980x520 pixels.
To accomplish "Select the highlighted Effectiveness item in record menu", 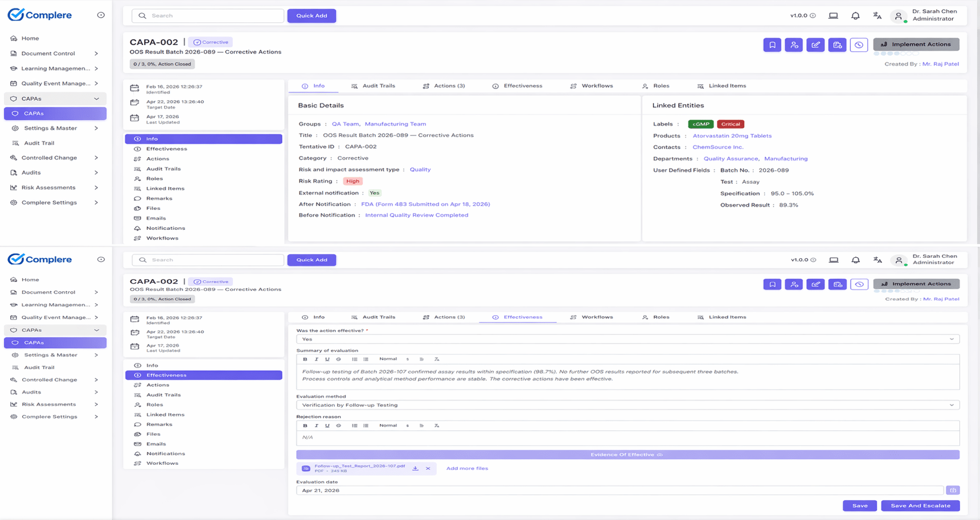I will coord(203,375).
